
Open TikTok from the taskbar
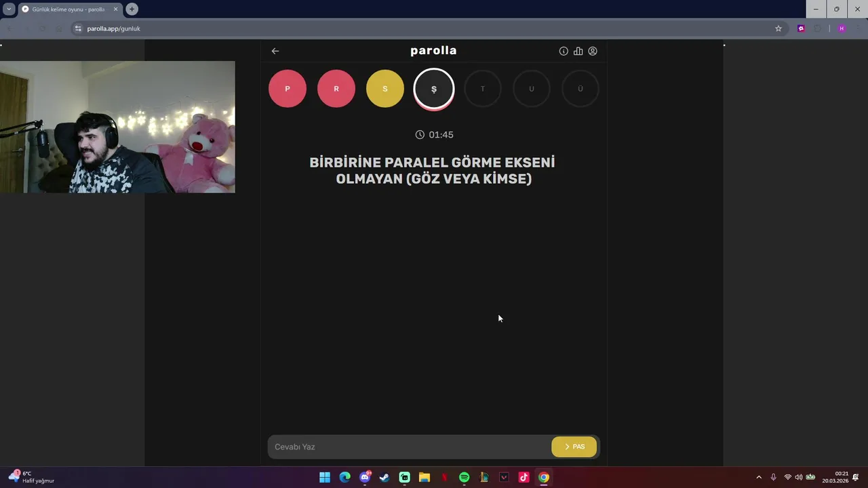pos(524,477)
